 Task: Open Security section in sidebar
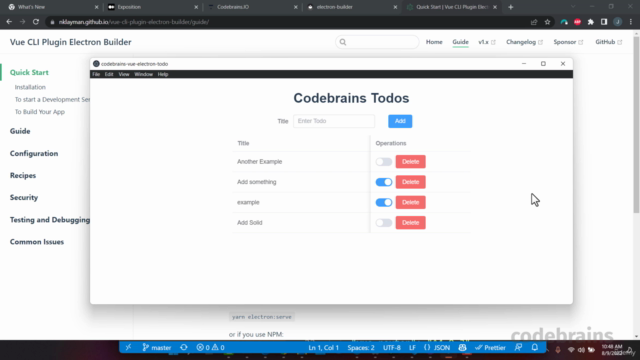(24, 198)
